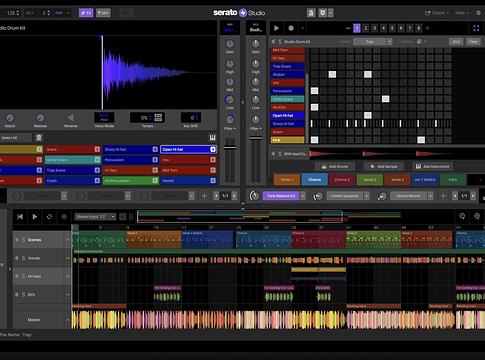The width and height of the screenshot is (485, 360).
Task: Open the left channel Filter type dropdown
Action: (x=230, y=129)
